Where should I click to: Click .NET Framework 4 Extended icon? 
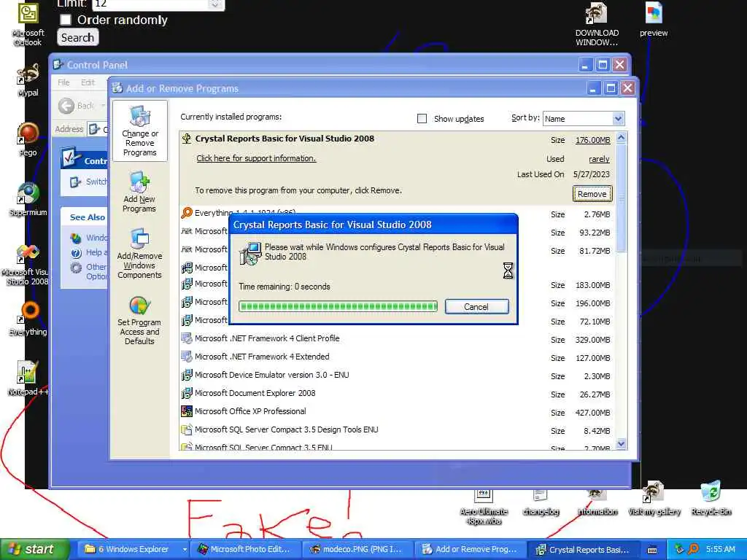point(187,357)
